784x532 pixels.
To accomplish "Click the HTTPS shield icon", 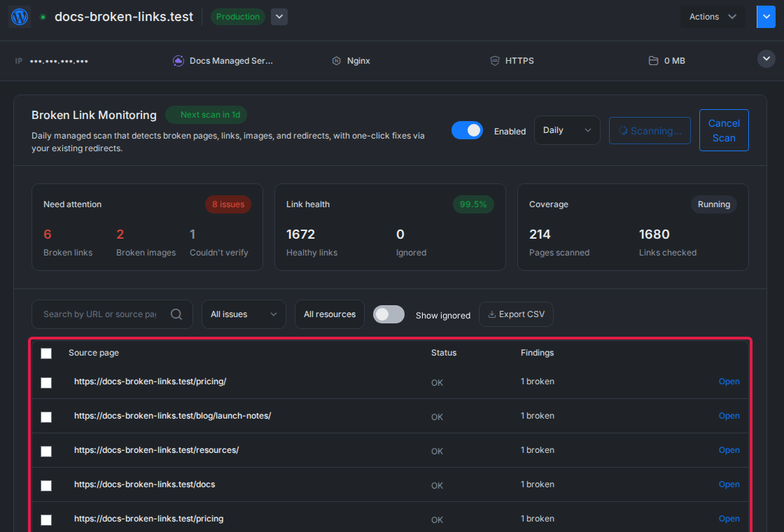I will (494, 61).
